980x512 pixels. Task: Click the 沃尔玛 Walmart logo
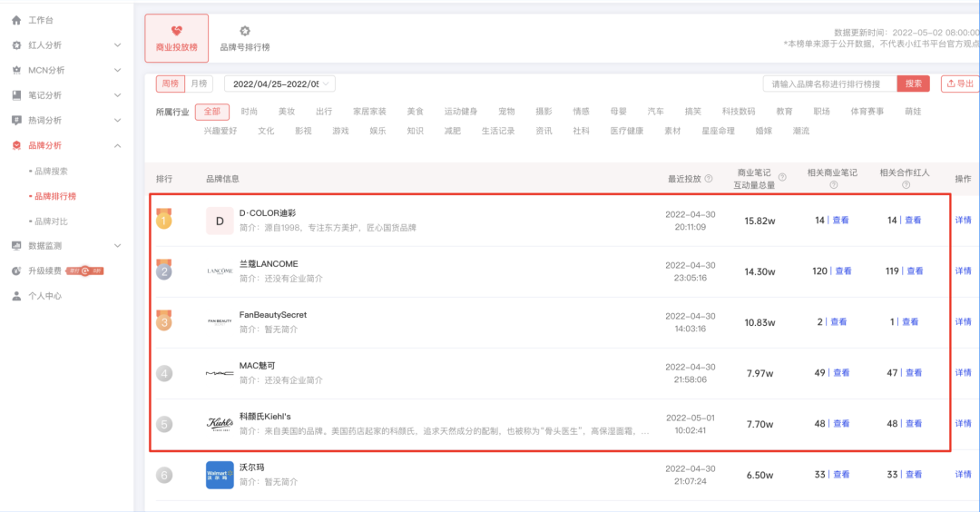(220, 475)
